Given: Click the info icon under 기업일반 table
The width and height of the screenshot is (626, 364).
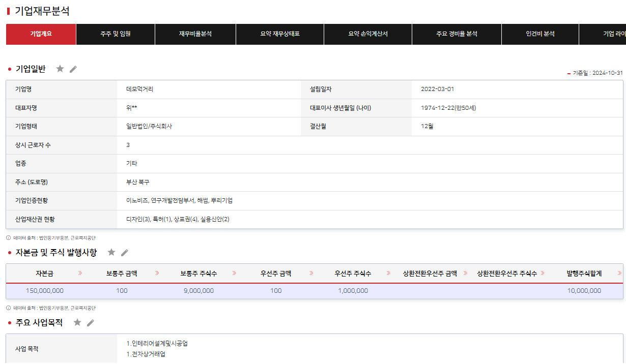Looking at the screenshot, I should click(x=8, y=237).
